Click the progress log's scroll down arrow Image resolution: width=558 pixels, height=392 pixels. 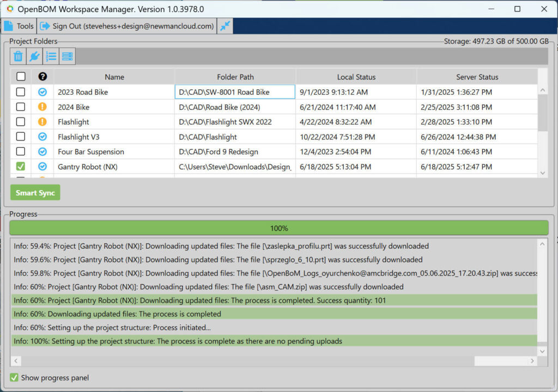coord(542,352)
